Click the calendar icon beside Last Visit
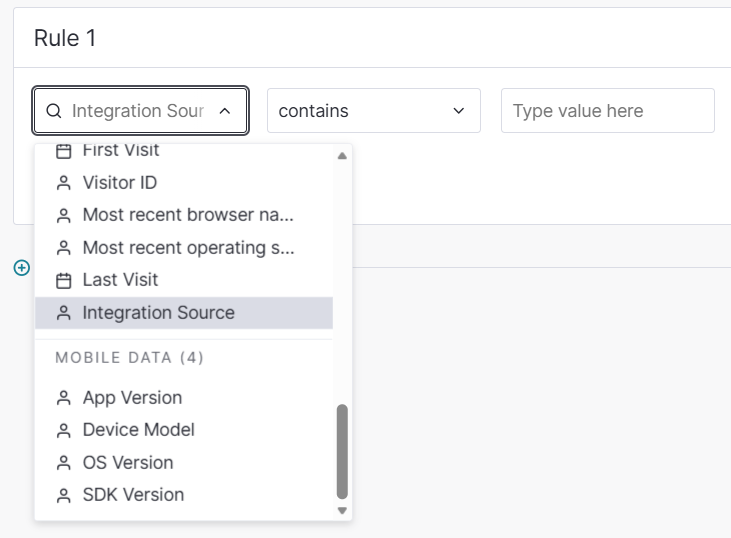This screenshot has height=538, width=731. 63,281
